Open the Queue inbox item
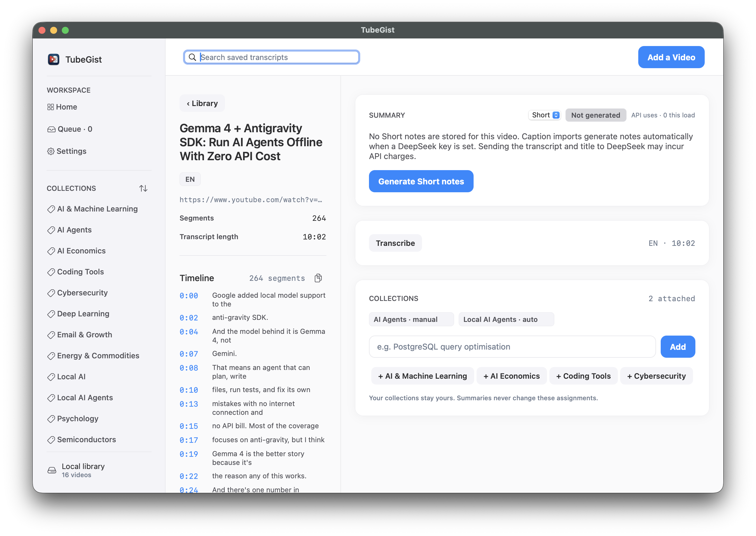 [70, 129]
